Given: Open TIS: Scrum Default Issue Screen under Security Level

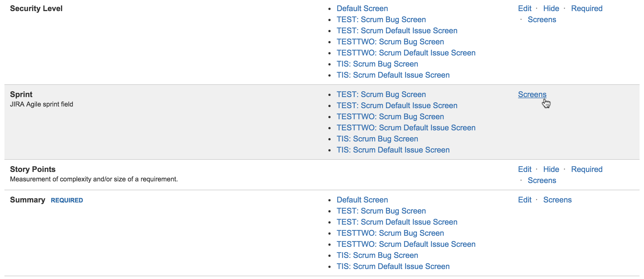Looking at the screenshot, I should coord(393,75).
